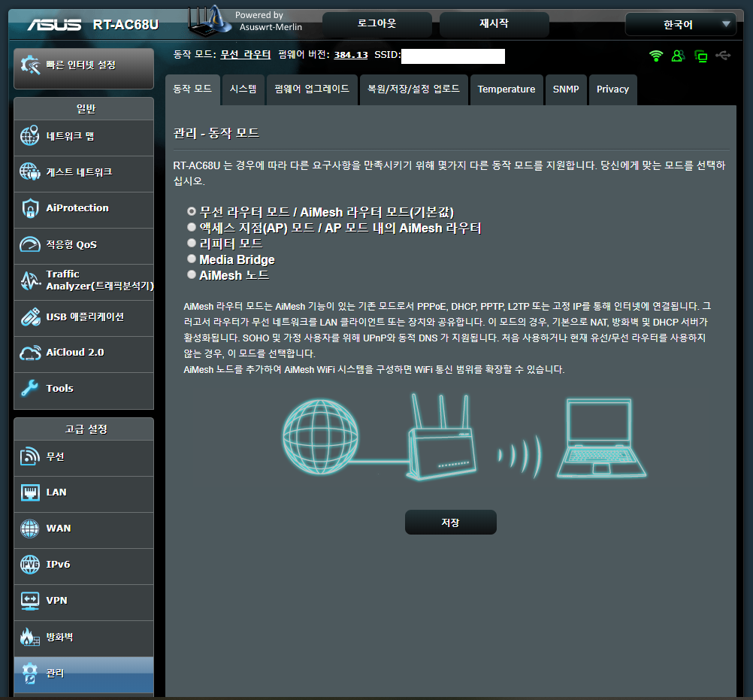The image size is (753, 700).
Task: Click the green WiFi status icon
Action: 656,56
